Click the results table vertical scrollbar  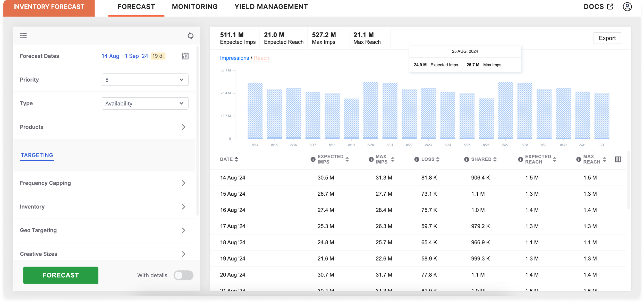pyautogui.click(x=628, y=180)
